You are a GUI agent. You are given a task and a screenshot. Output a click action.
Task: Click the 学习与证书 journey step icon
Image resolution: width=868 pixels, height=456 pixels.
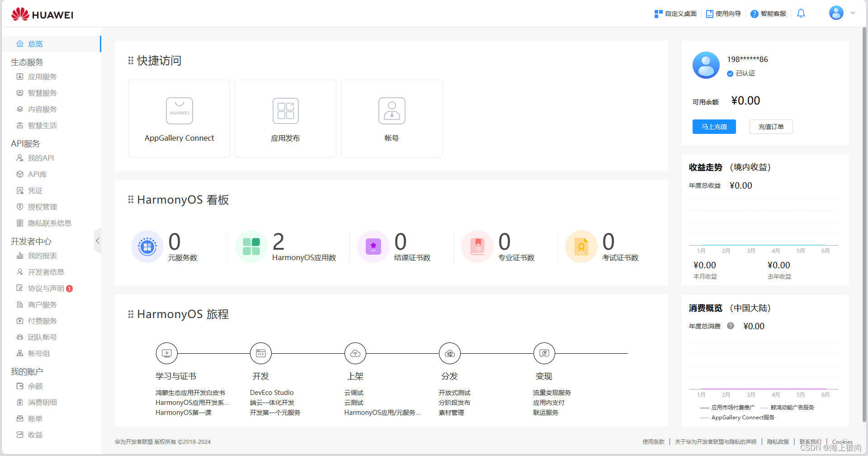click(x=167, y=353)
